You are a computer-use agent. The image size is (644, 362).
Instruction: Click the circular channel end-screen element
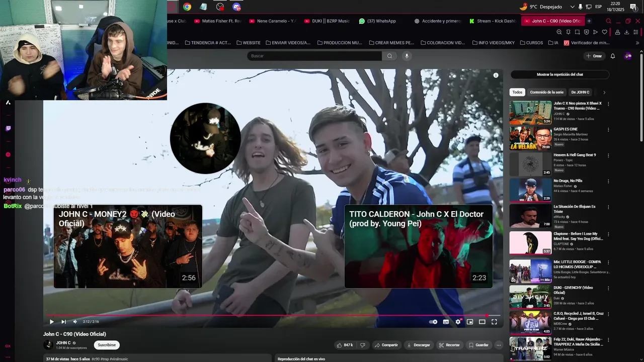pos(205,138)
